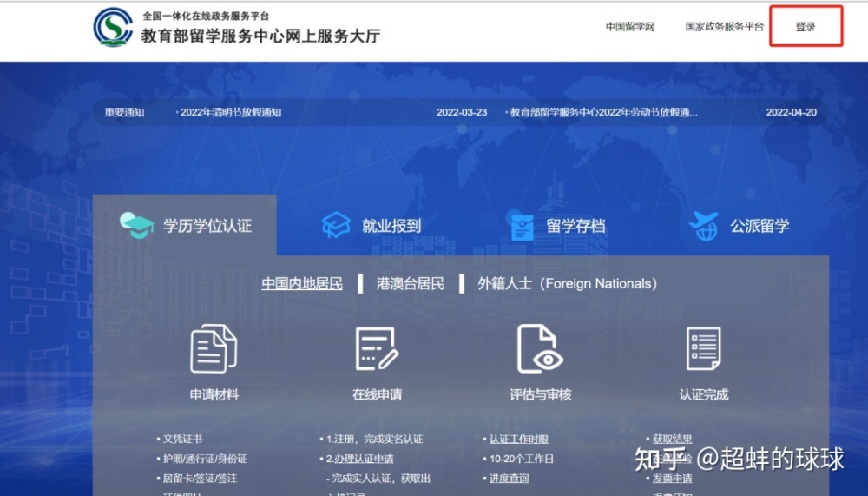This screenshot has width=868, height=496.
Task: Open the 认证工作时限 link
Action: click(519, 439)
